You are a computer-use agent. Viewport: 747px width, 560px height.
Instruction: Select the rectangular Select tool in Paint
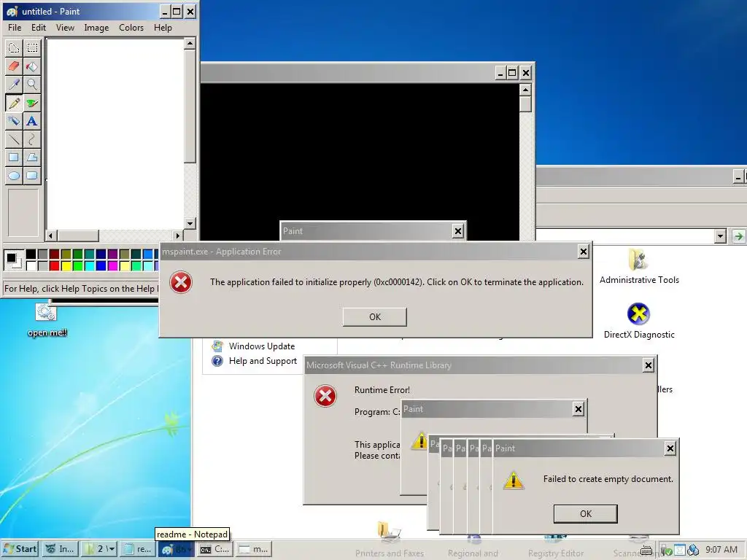point(32,47)
